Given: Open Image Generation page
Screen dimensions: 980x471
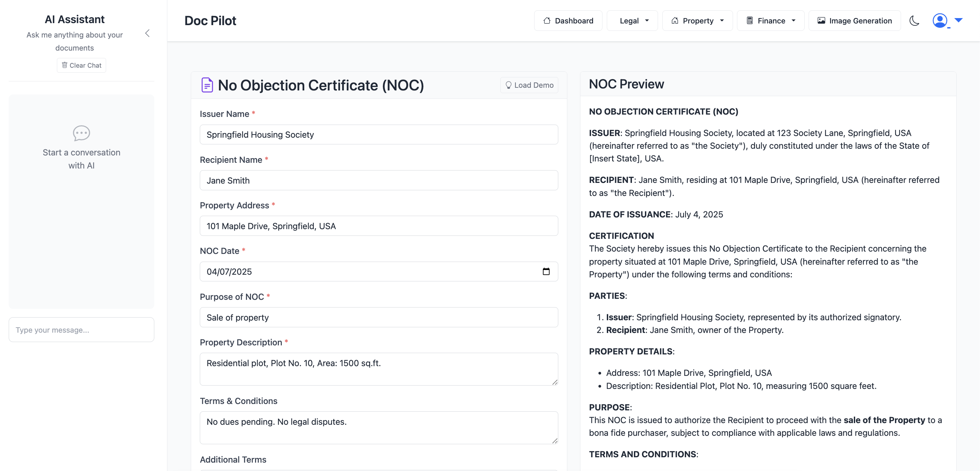Looking at the screenshot, I should click(854, 20).
